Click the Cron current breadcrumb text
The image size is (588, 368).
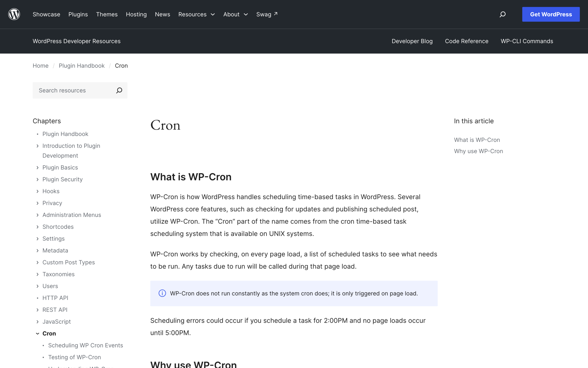click(x=121, y=66)
